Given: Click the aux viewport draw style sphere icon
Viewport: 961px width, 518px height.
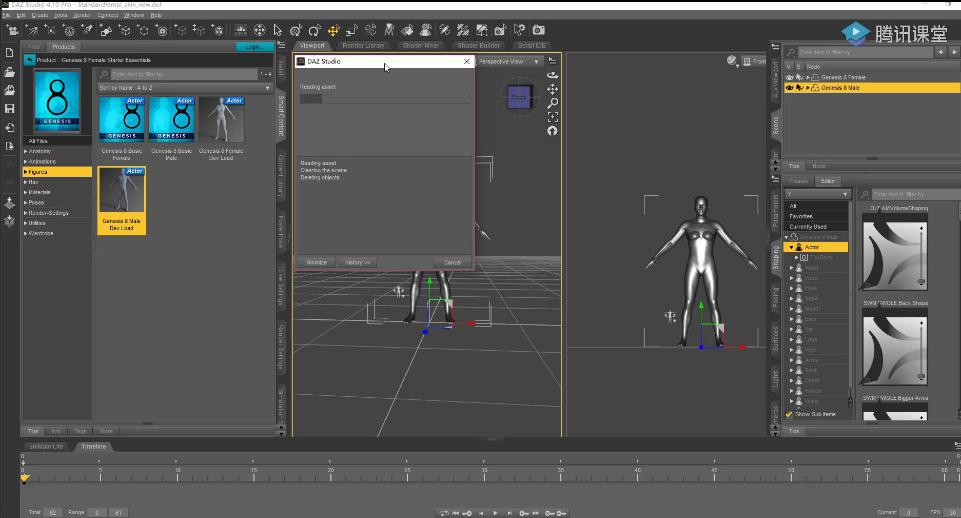Looking at the screenshot, I should click(731, 60).
